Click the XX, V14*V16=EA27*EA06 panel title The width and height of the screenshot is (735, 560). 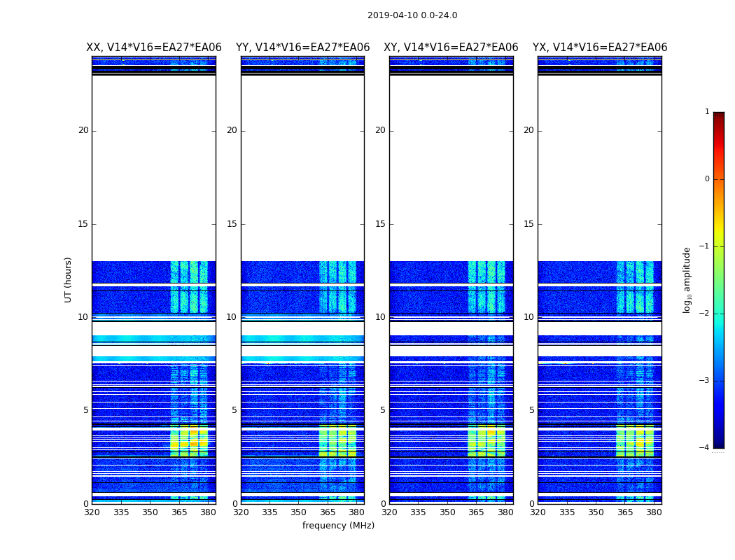154,48
